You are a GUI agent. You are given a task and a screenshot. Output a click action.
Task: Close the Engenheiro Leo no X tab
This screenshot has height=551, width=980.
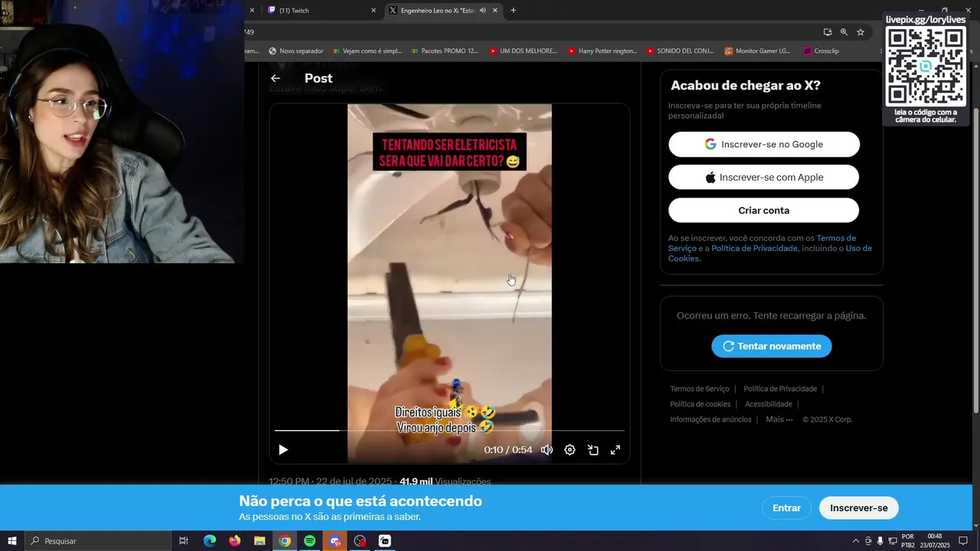tap(495, 11)
